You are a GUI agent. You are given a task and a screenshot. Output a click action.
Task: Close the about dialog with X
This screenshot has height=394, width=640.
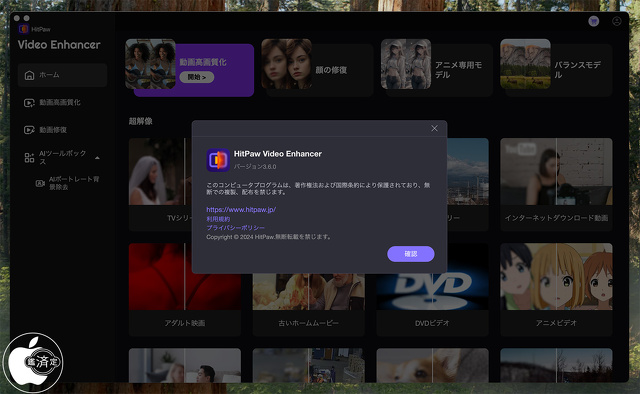[434, 128]
